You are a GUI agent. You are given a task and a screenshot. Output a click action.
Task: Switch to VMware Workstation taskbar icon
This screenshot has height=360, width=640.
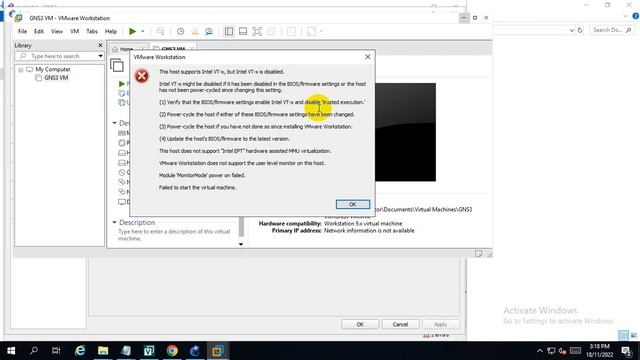click(x=218, y=351)
